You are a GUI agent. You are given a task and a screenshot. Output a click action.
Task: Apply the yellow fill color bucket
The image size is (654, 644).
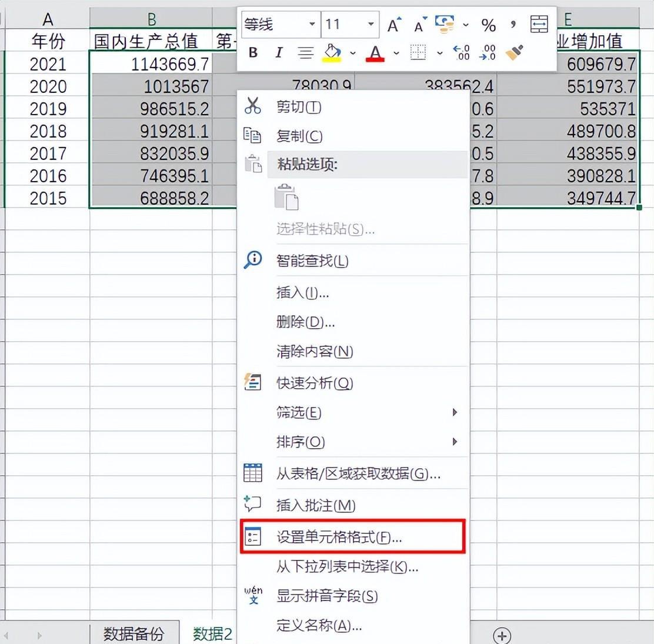coord(332,53)
